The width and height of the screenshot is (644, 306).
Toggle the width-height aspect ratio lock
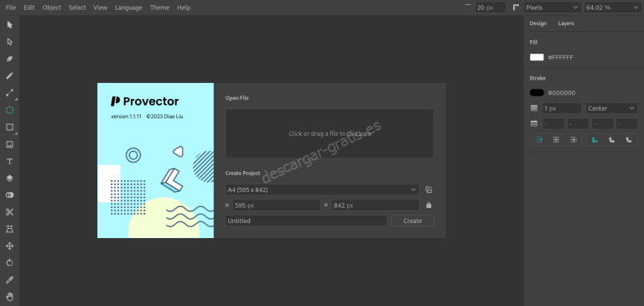pyautogui.click(x=428, y=205)
